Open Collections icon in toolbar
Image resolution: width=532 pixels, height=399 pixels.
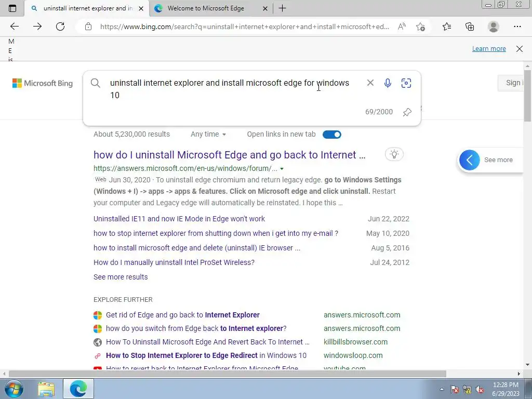(x=470, y=26)
